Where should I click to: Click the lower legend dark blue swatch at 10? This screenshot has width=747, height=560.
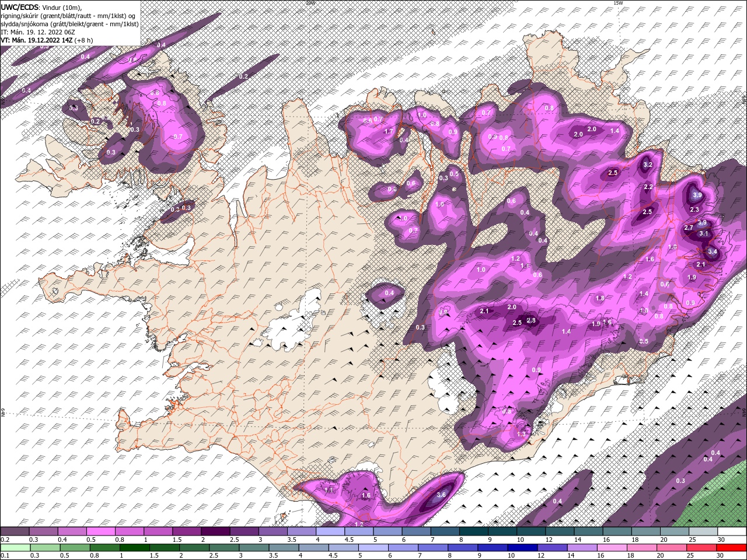pos(522,547)
